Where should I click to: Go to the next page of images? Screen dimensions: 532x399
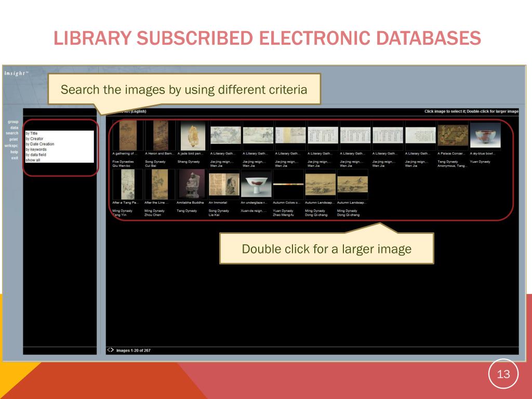pos(112,350)
